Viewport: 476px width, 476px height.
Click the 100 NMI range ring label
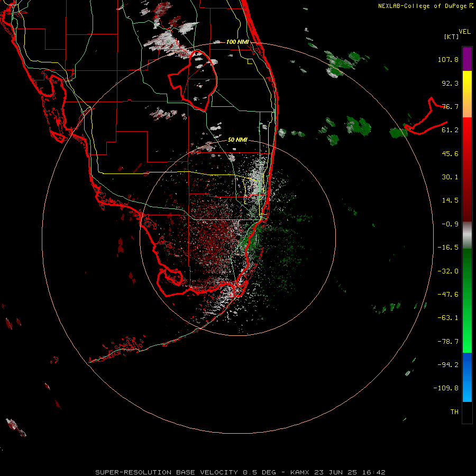[x=237, y=42]
